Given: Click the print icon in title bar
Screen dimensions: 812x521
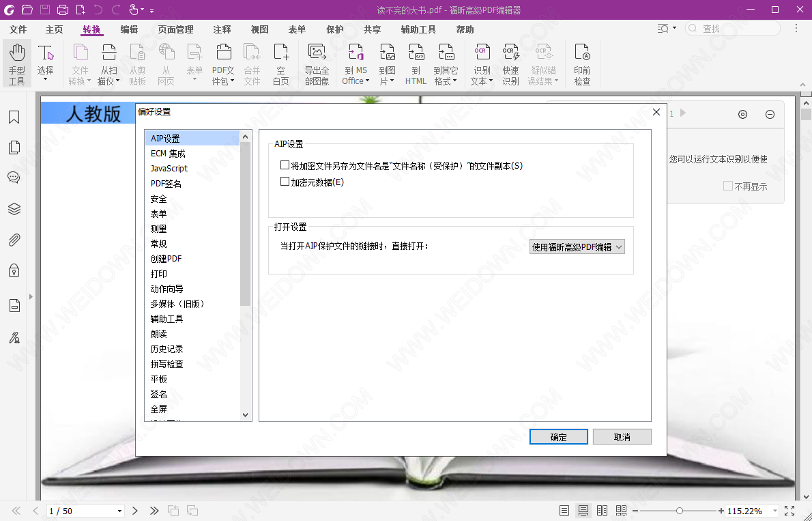Looking at the screenshot, I should (x=62, y=10).
